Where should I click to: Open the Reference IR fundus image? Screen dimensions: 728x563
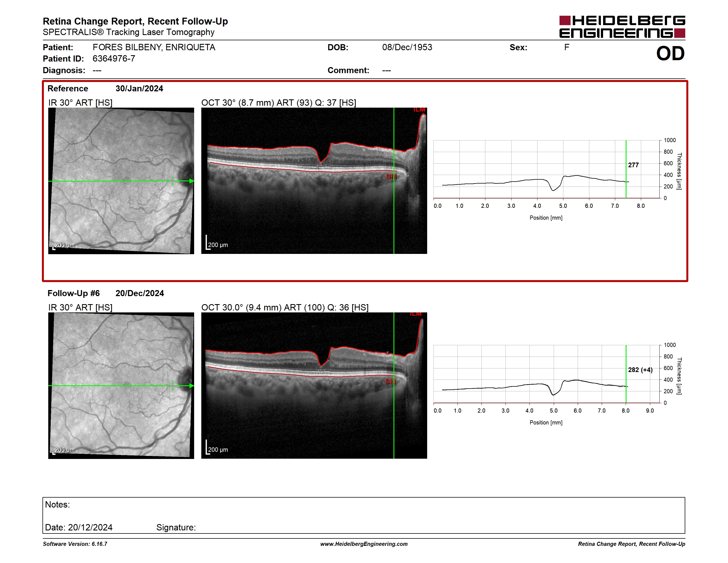tap(121, 181)
